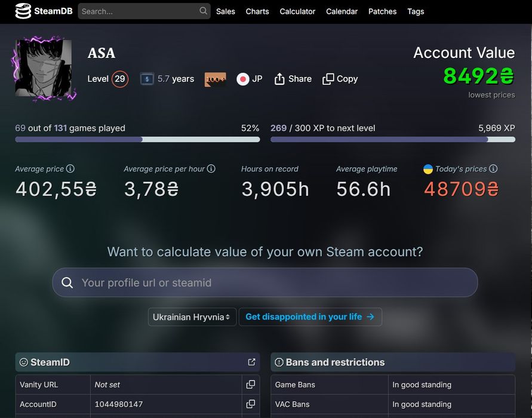This screenshot has height=418, width=532.
Task: Click VAC Bans 'In good standing' status
Action: (422, 404)
